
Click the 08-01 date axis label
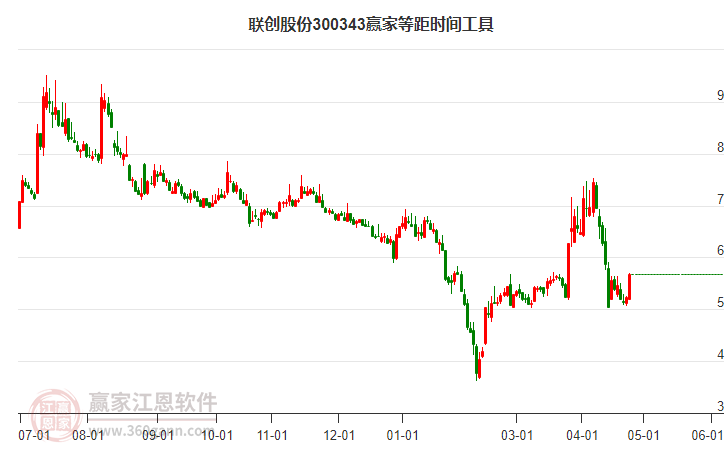(88, 436)
